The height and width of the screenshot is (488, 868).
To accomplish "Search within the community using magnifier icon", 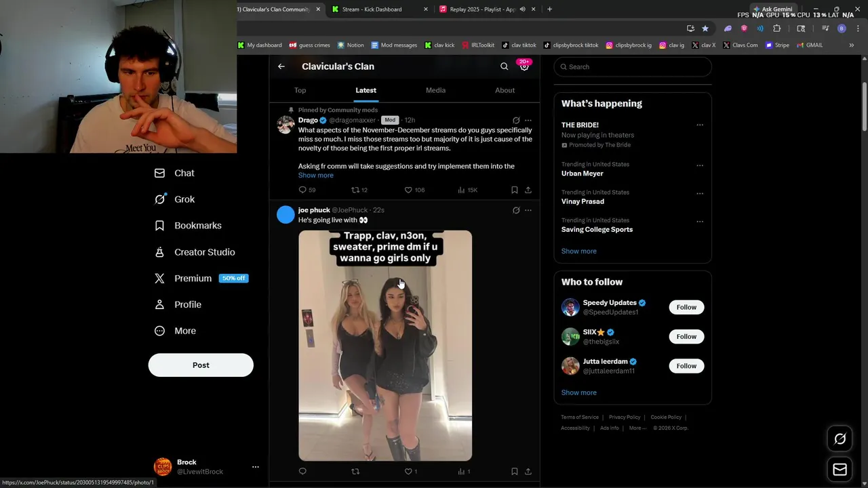I will tap(504, 66).
